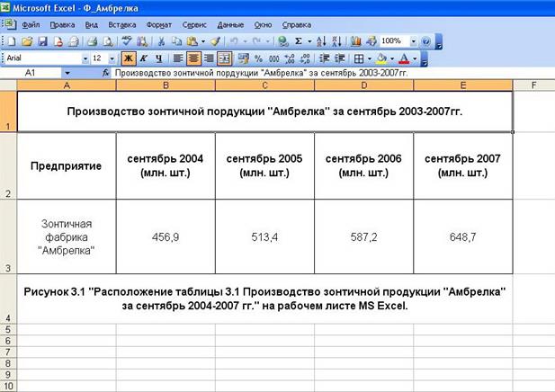The width and height of the screenshot is (555, 392).
Task: Click the Print icon
Action: [93, 41]
